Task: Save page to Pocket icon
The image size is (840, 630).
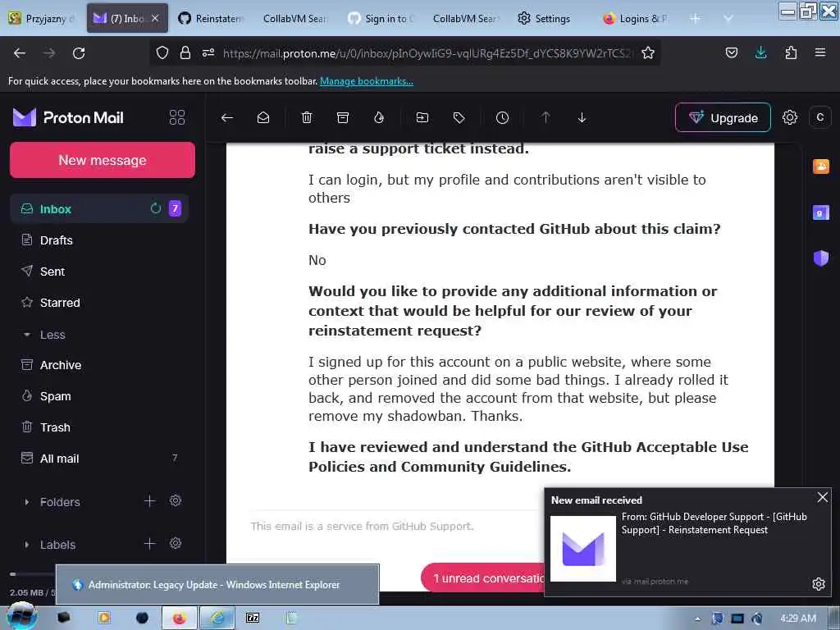Action: [731, 52]
